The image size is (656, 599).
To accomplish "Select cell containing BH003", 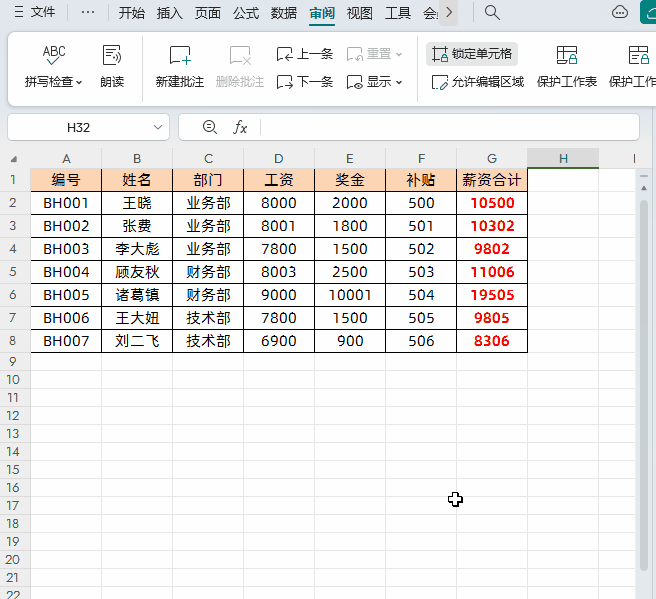I will tap(66, 249).
